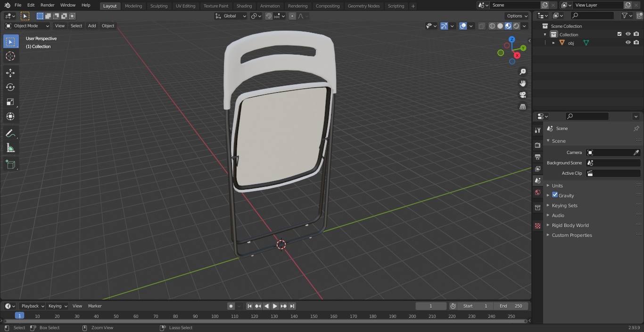Pick camera object with eyedropper
Image resolution: width=644 pixels, height=332 pixels.
(x=636, y=153)
